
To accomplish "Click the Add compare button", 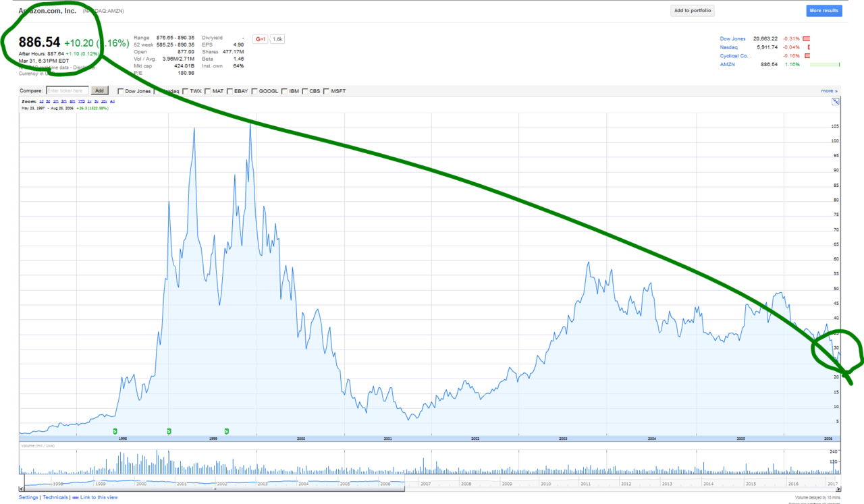I will point(99,90).
